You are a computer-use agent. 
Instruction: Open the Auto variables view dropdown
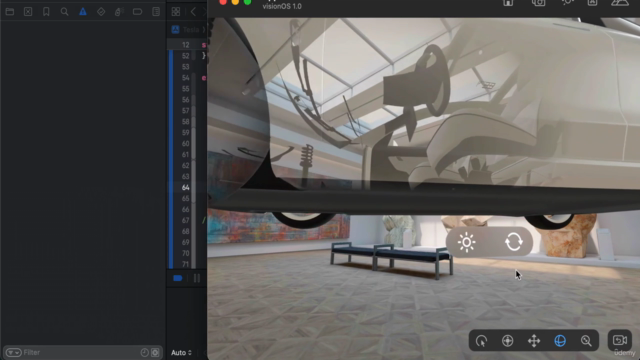(181, 353)
